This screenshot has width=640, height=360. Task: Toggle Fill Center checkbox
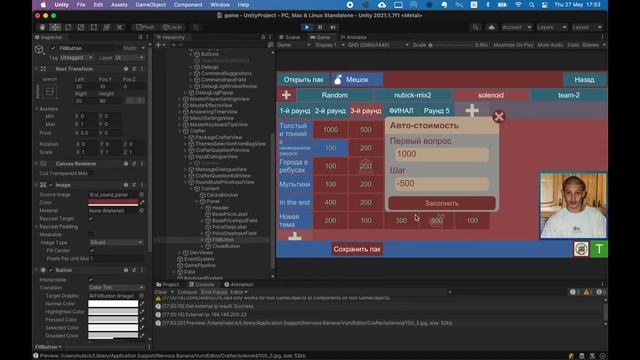point(91,251)
